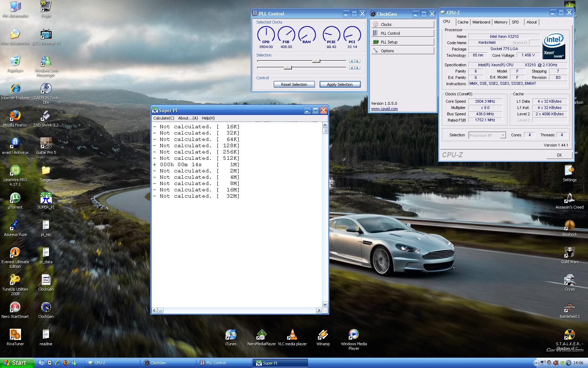
Task: Open Windows Media Player icon
Action: click(x=354, y=339)
